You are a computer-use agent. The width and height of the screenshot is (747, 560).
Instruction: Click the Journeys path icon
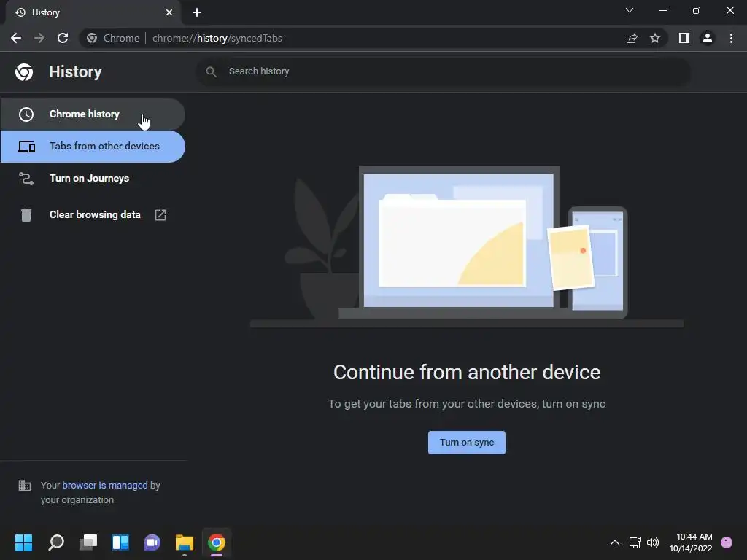pos(26,179)
